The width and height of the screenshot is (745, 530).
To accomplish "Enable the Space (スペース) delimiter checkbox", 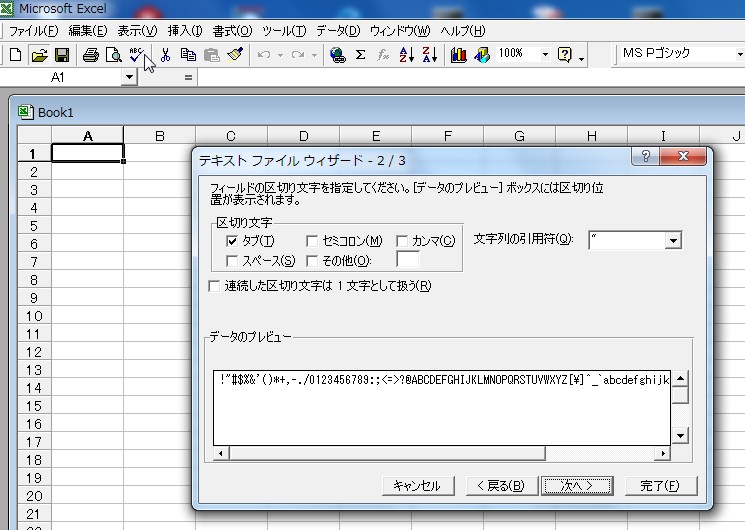I will (232, 261).
